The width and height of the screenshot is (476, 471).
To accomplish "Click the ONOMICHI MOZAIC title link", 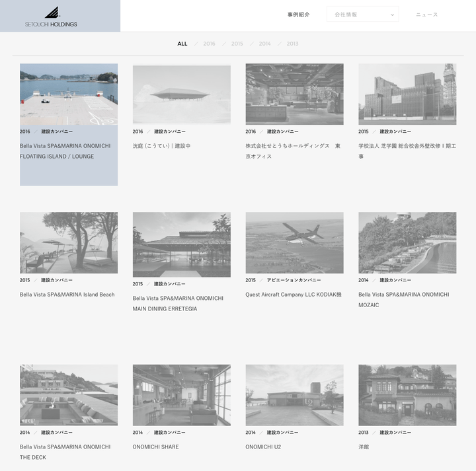I will coord(404,300).
